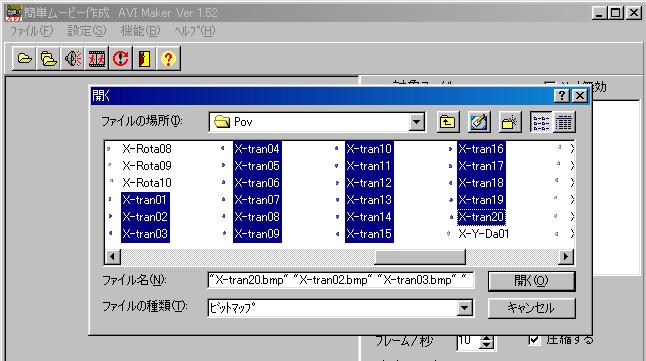Screen dimensions: 646x361
Task: Switch to details view in dialog
Action: (x=563, y=122)
